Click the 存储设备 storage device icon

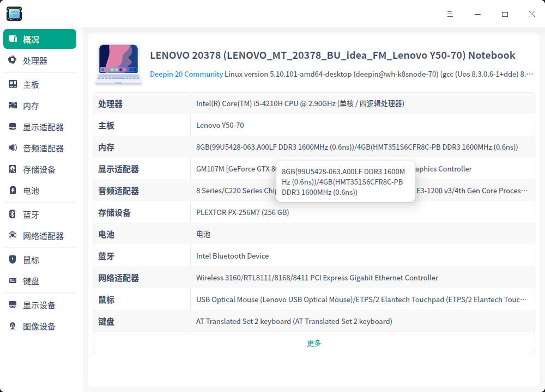click(x=12, y=169)
